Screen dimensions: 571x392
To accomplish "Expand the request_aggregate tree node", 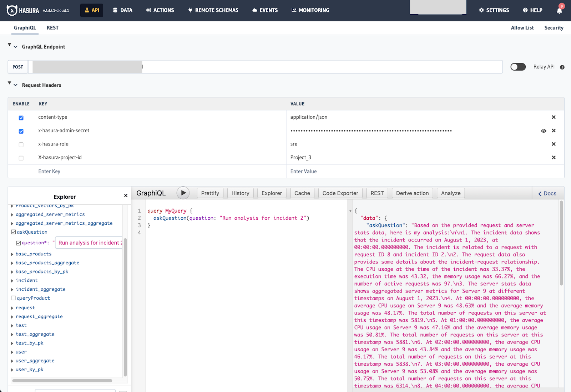I will pos(12,317).
